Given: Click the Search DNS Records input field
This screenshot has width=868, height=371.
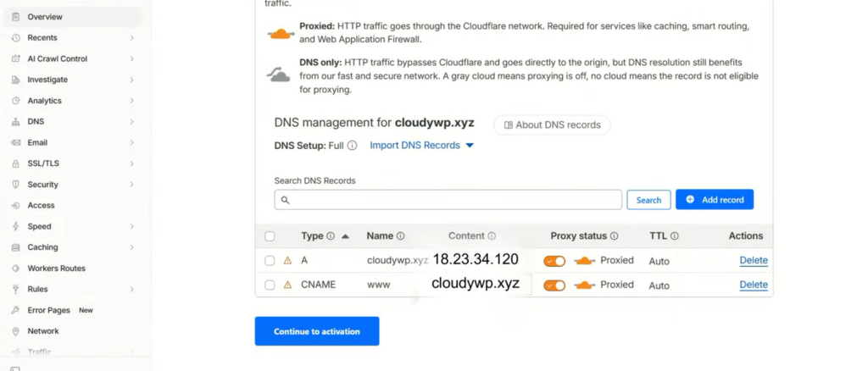Looking at the screenshot, I should [448, 200].
